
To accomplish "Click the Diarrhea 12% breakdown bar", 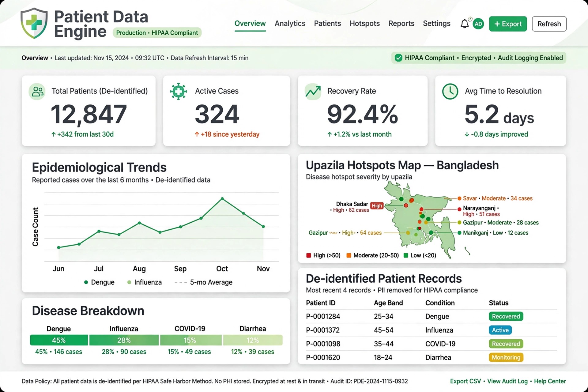I will click(x=253, y=340).
